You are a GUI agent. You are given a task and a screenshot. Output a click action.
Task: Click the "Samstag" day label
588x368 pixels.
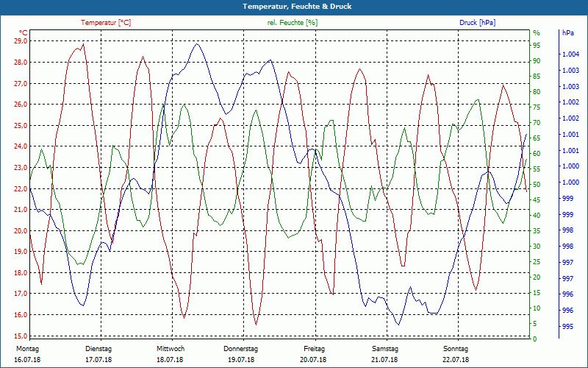385,349
